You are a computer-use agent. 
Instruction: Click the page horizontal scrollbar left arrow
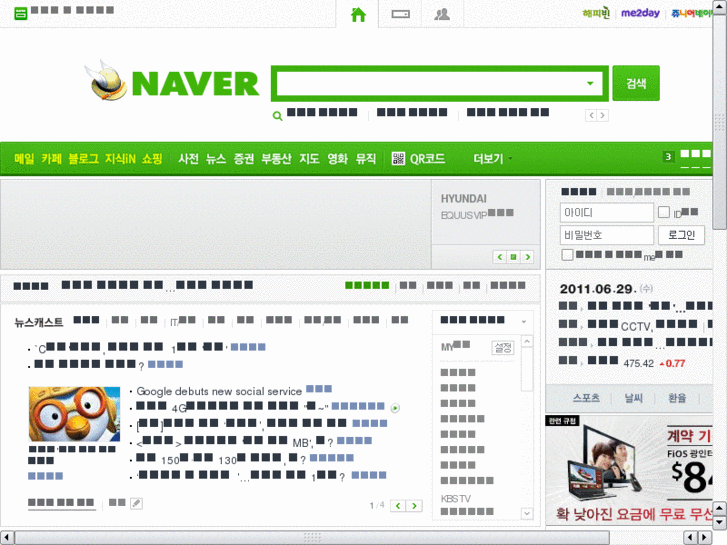click(7, 538)
